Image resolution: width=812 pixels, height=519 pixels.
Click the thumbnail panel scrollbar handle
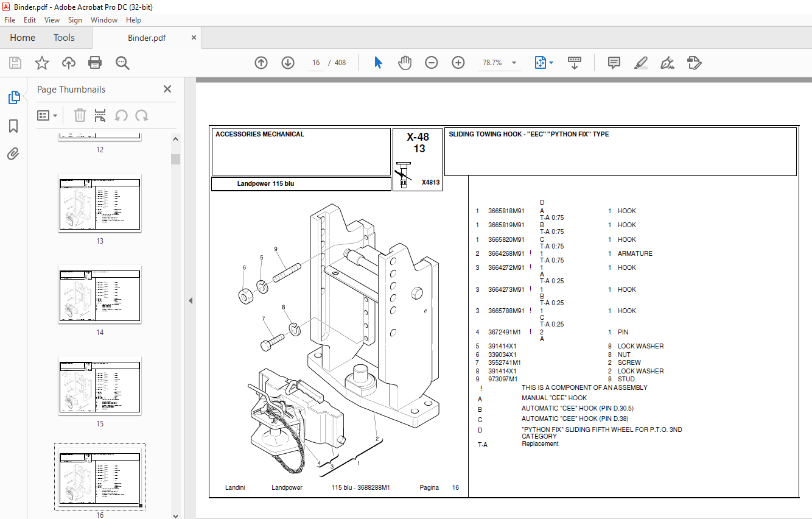(x=175, y=159)
